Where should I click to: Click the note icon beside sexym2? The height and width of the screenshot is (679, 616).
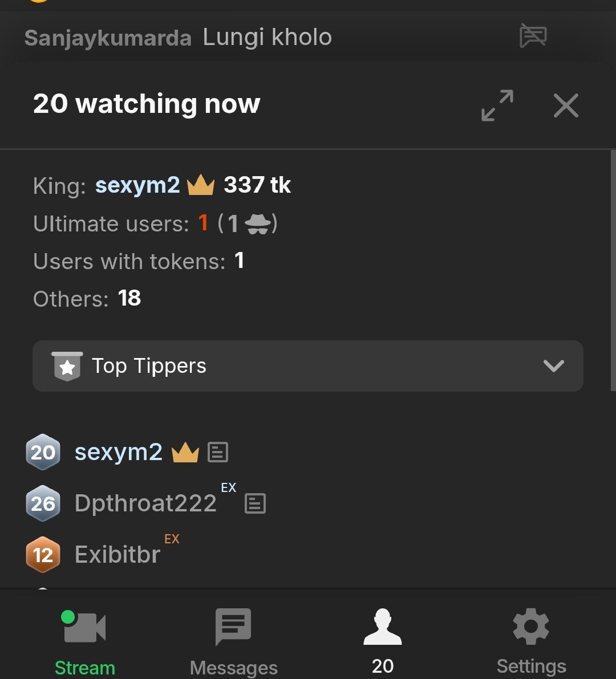coord(217,453)
